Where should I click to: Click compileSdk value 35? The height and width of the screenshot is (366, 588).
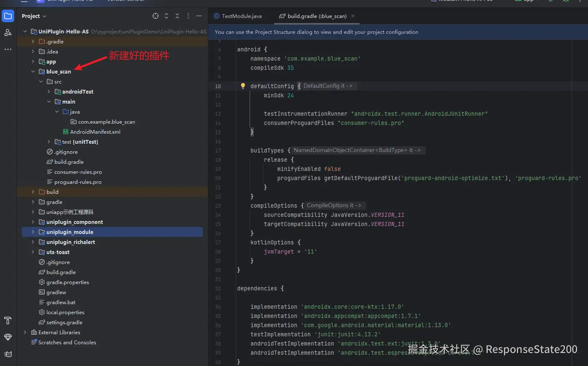(x=291, y=68)
